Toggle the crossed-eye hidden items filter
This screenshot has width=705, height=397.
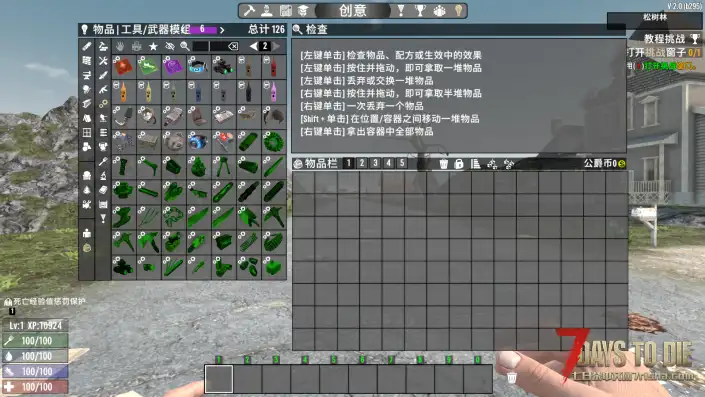click(170, 46)
